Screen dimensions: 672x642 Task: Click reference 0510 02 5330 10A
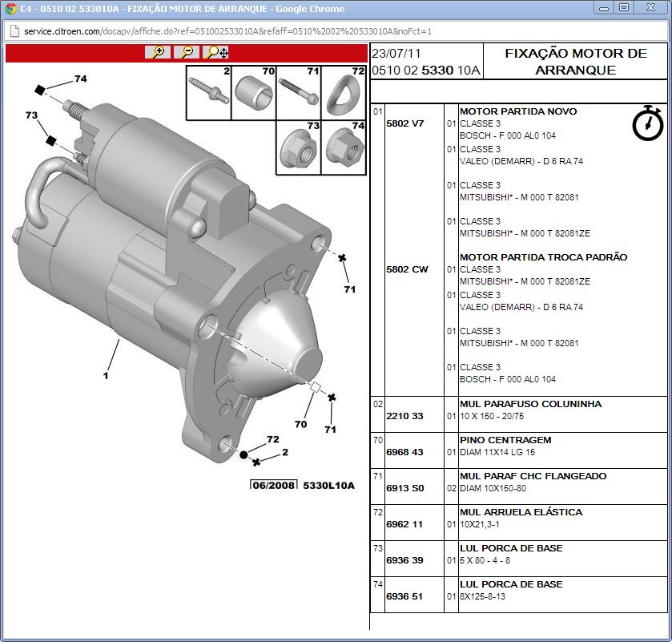[x=426, y=71]
